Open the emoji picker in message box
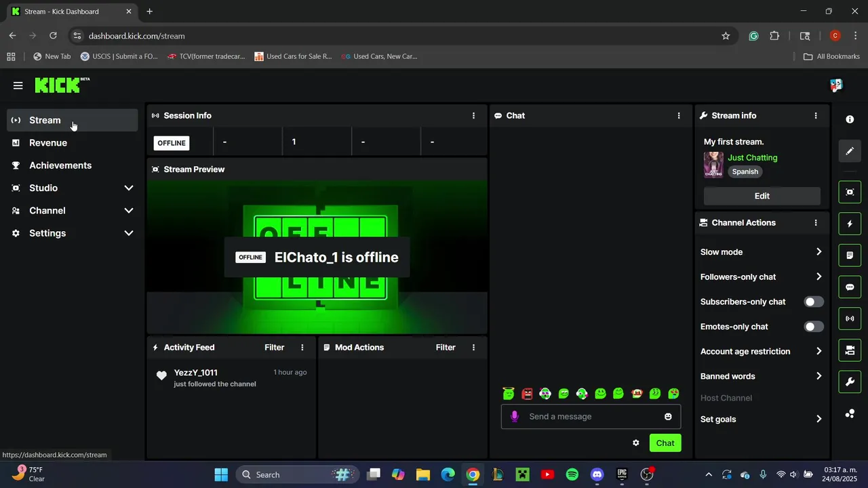This screenshot has height=488, width=868. click(668, 416)
